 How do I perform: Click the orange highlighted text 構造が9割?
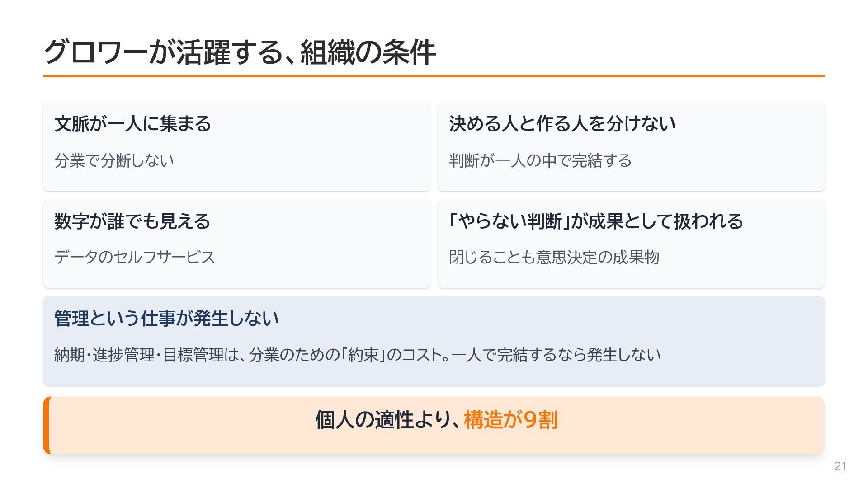pos(511,420)
